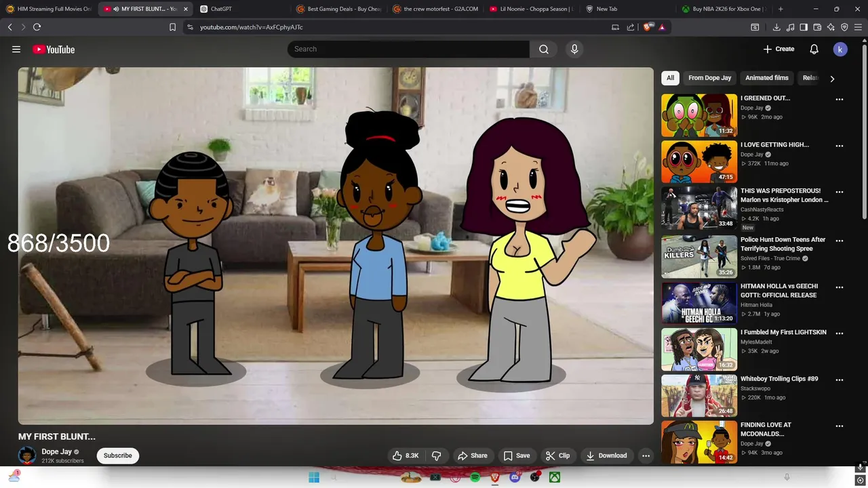Screen dimensions: 868x488
Task: Reload the page in browser toolbar
Action: tap(37, 27)
